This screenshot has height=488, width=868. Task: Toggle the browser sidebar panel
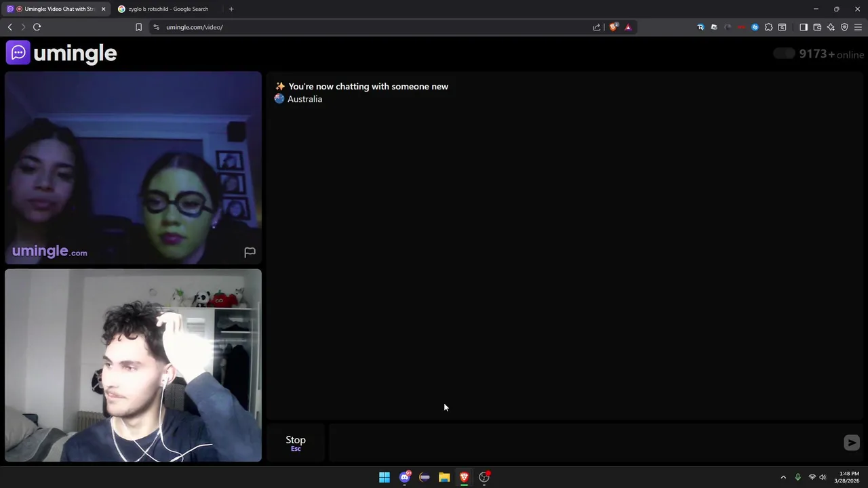804,27
